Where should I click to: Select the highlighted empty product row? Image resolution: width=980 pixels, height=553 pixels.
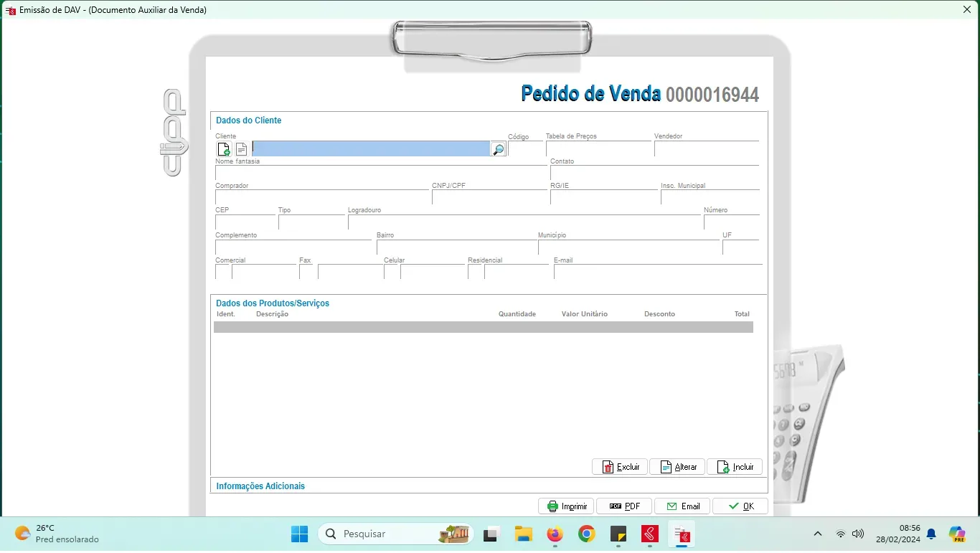pyautogui.click(x=483, y=327)
